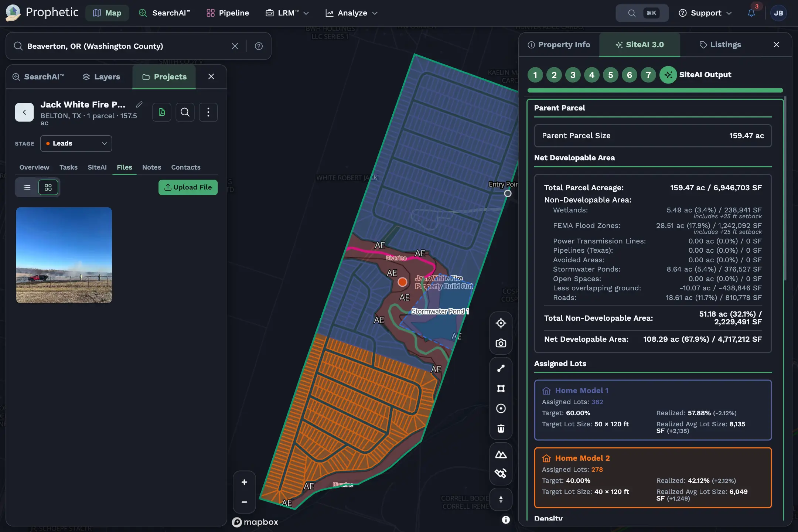This screenshot has width=798, height=532.
Task: Click the locate target map tool
Action: click(x=501, y=323)
